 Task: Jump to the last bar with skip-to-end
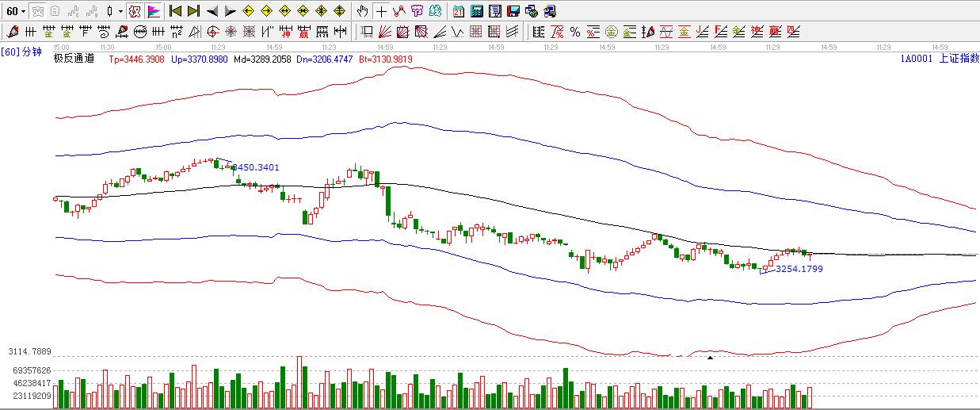click(x=193, y=11)
